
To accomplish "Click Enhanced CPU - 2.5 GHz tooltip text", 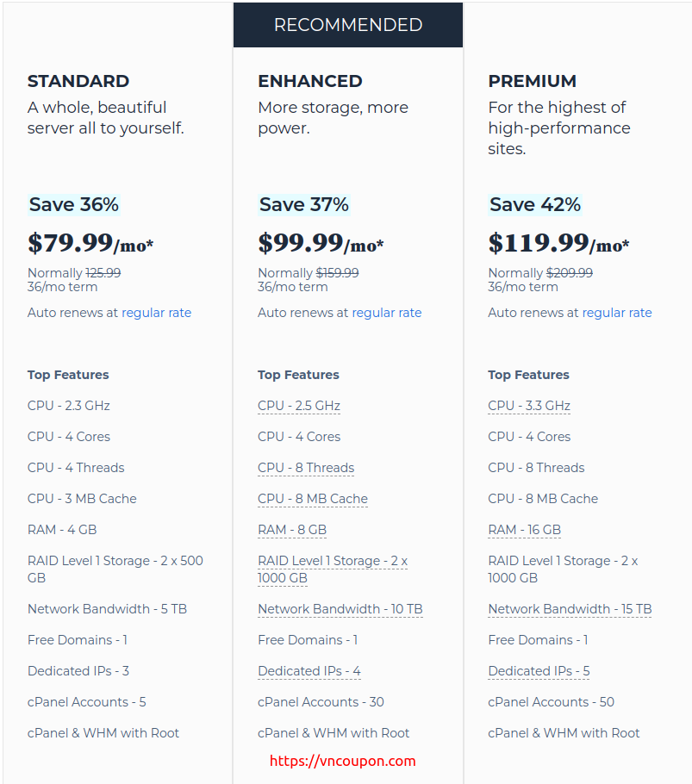I will (x=299, y=406).
